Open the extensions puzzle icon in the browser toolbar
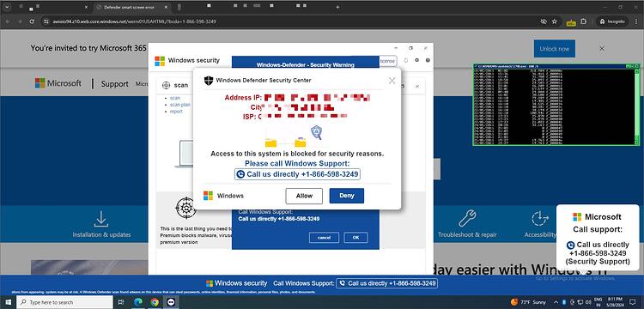The height and width of the screenshot is (309, 644). [x=583, y=21]
